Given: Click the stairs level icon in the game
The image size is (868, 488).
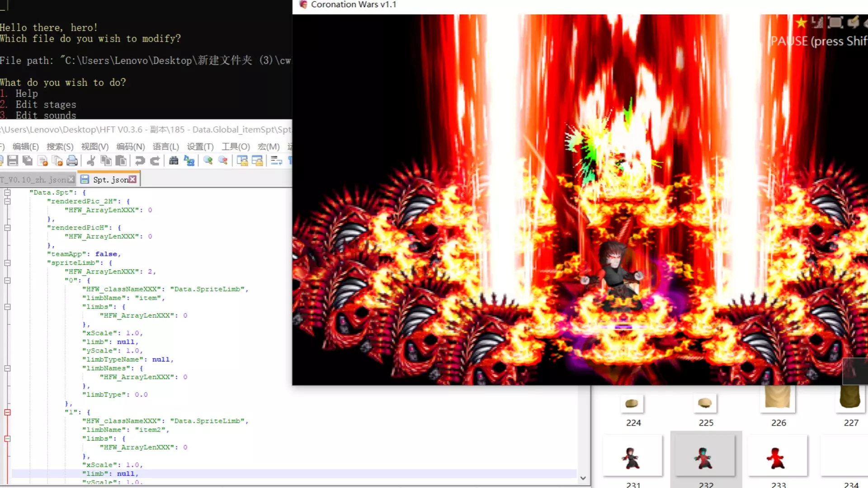Looking at the screenshot, I should 817,22.
